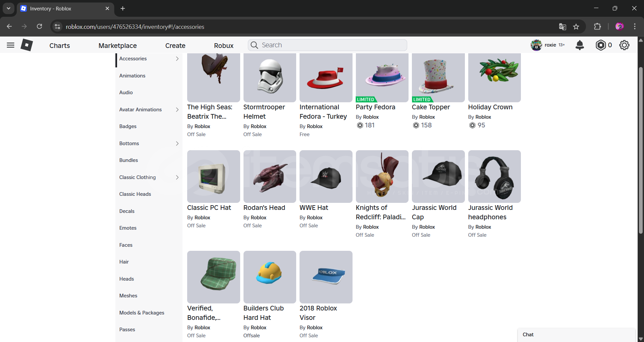
Task: Open International Fedora - Turkey title link
Action: coord(323,112)
